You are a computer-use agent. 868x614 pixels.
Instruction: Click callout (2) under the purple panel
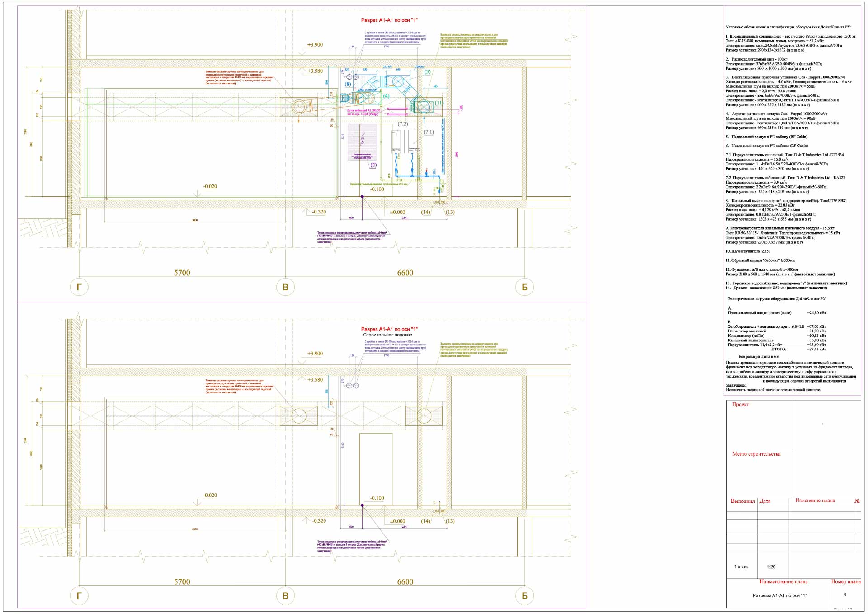[x=373, y=165]
